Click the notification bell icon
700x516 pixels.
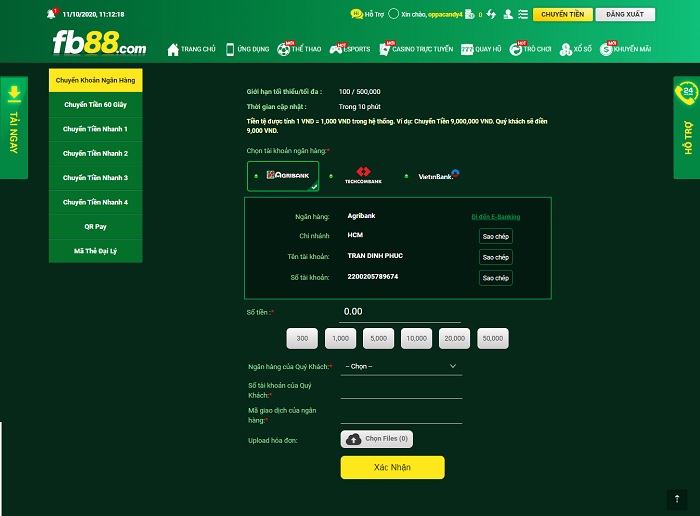pos(52,15)
